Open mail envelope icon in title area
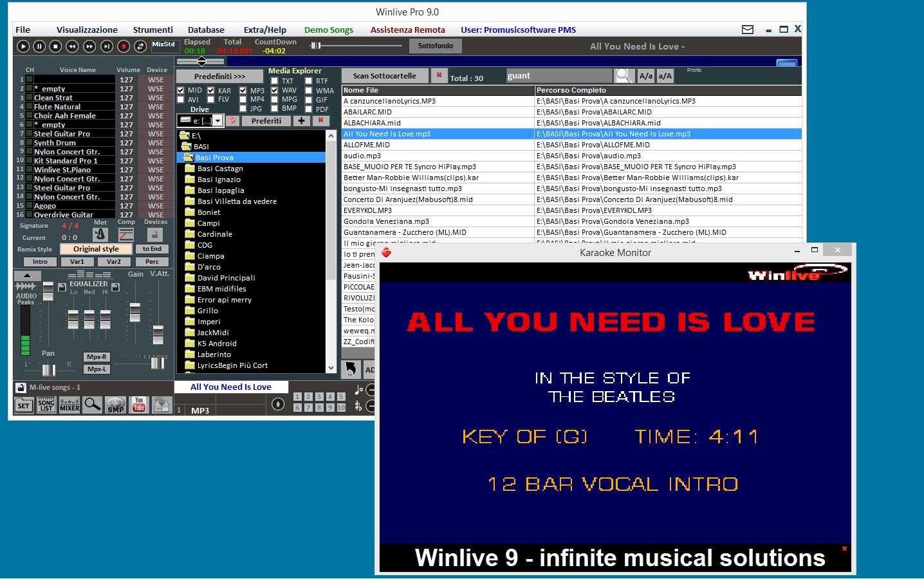This screenshot has height=579, width=924. pyautogui.click(x=748, y=30)
